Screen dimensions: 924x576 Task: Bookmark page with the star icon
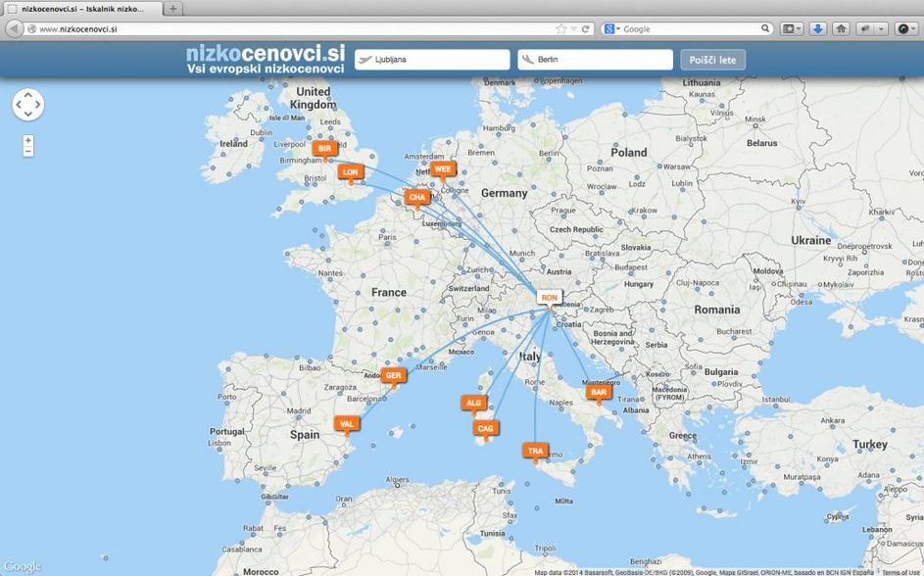pos(561,29)
